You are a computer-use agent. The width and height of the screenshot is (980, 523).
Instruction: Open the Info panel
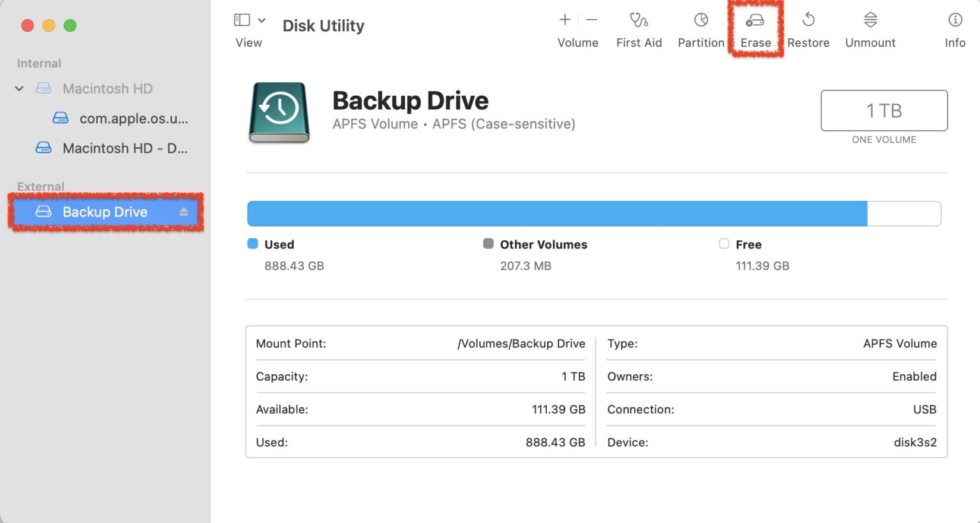point(954,29)
